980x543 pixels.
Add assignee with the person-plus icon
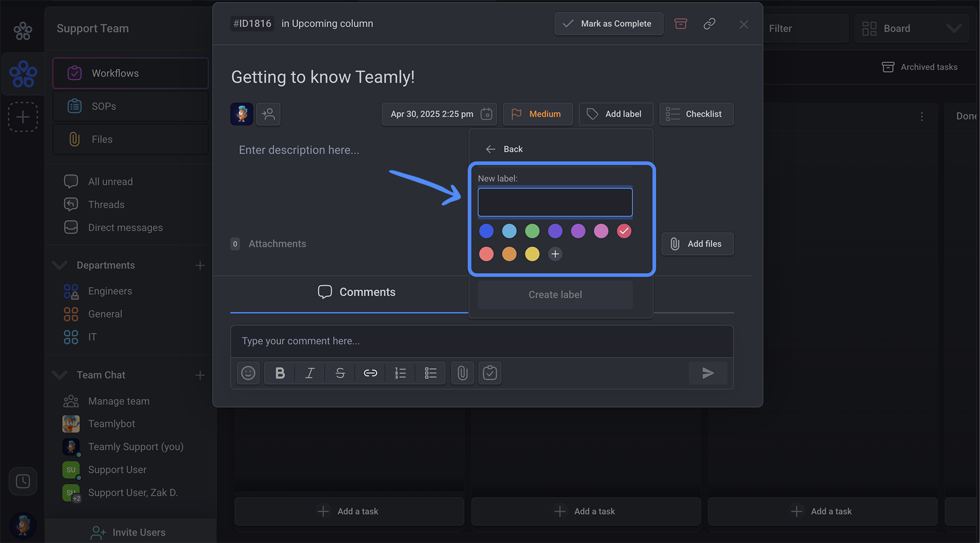(x=268, y=114)
